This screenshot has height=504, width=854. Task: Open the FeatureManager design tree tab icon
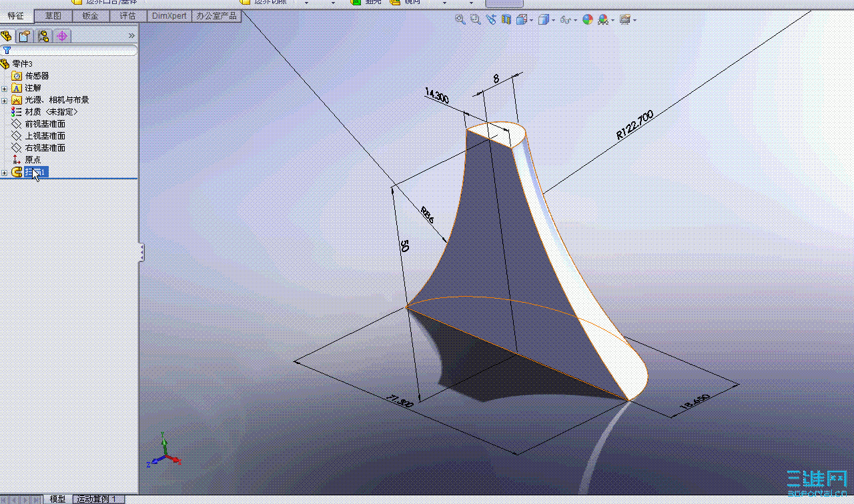(x=7, y=36)
